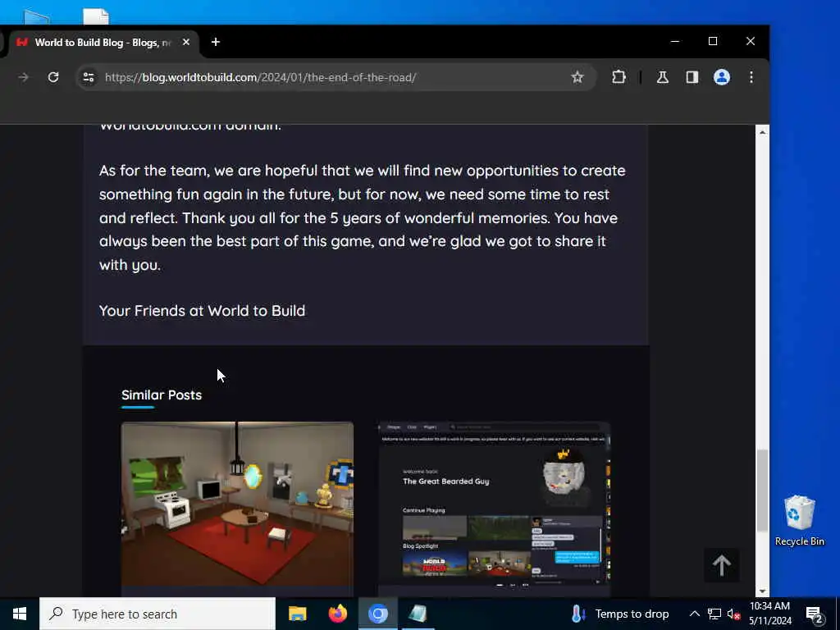Click the page scrollbar down arrow
The height and width of the screenshot is (630, 840).
click(762, 591)
